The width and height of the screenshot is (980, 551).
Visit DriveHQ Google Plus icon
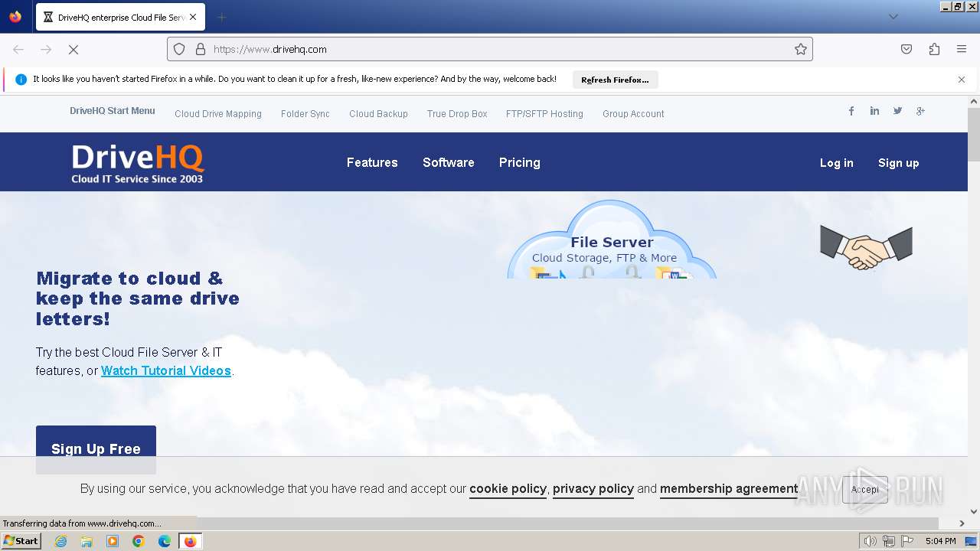tap(920, 111)
